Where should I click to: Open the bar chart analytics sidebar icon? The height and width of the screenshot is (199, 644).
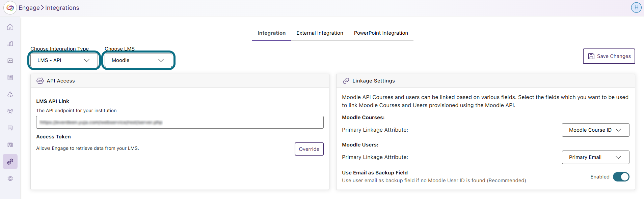(x=10, y=44)
